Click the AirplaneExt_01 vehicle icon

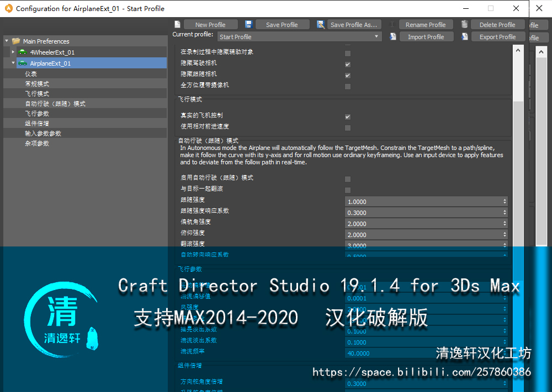(23, 63)
